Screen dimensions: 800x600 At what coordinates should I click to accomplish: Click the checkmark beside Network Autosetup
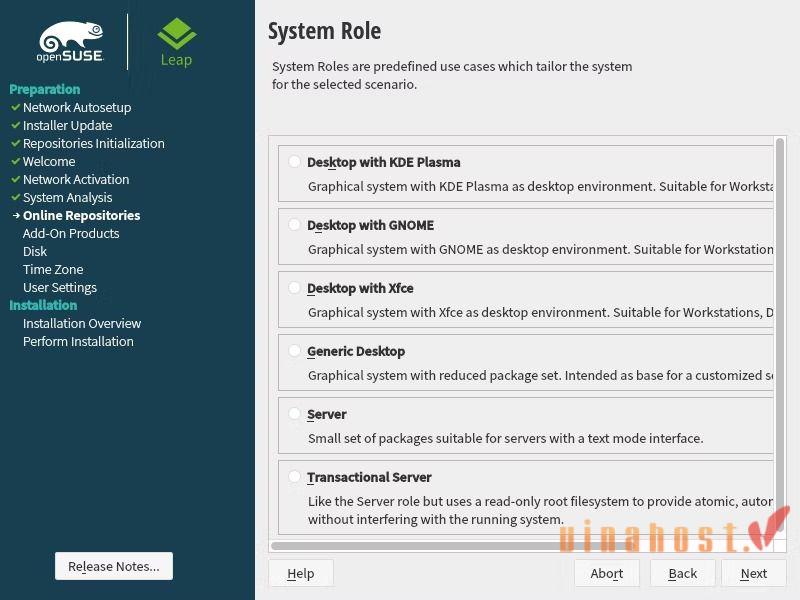16,107
